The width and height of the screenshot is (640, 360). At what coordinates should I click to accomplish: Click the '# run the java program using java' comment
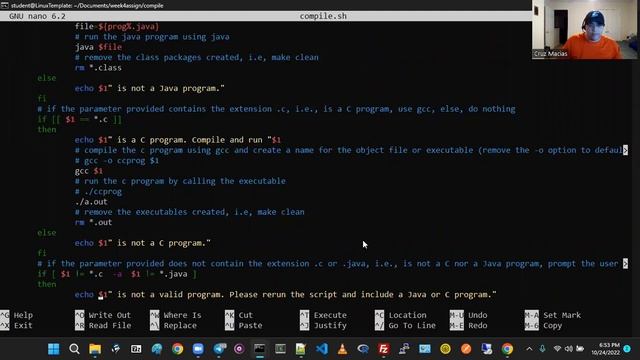pos(152,37)
